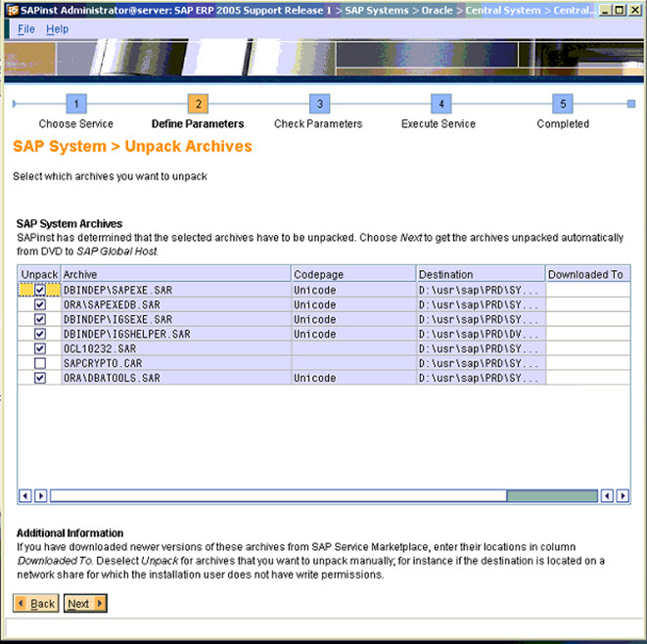Uncheck Unpack for DBINDEP\IGSHELPER.SAR
Image resolution: width=647 pixels, height=644 pixels.
click(x=40, y=334)
